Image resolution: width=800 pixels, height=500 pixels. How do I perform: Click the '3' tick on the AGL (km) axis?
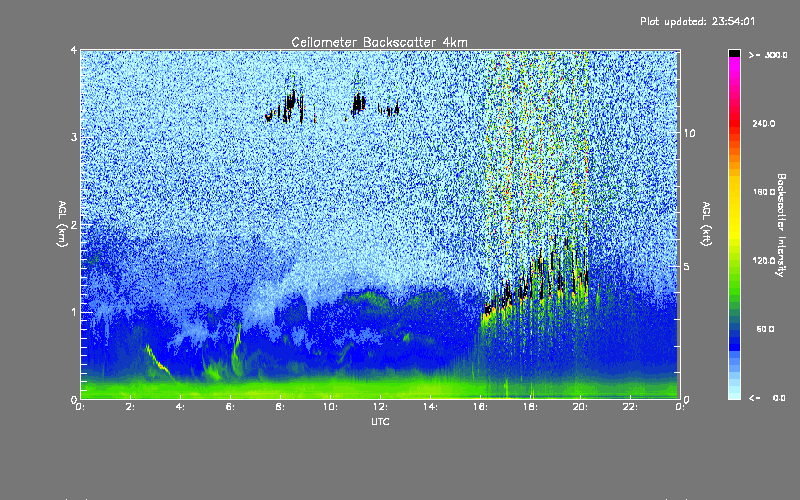coord(74,138)
